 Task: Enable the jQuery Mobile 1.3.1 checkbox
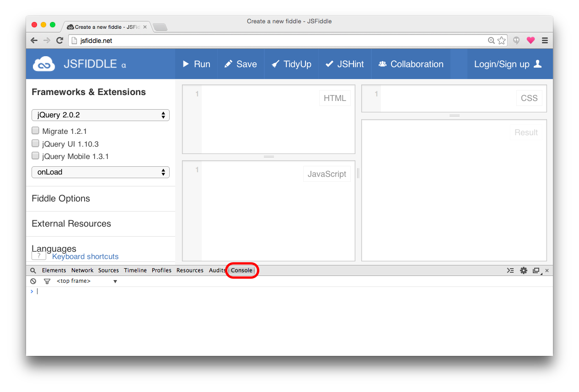point(35,156)
